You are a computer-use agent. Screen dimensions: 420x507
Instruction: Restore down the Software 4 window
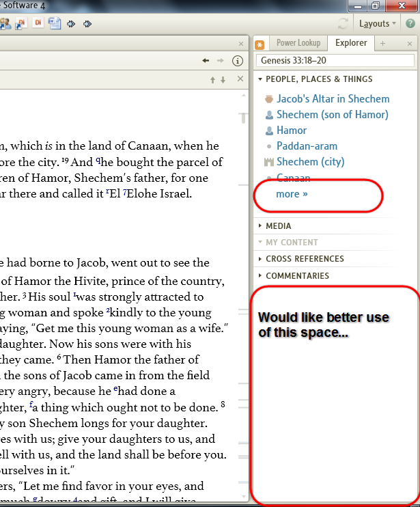click(375, 5)
